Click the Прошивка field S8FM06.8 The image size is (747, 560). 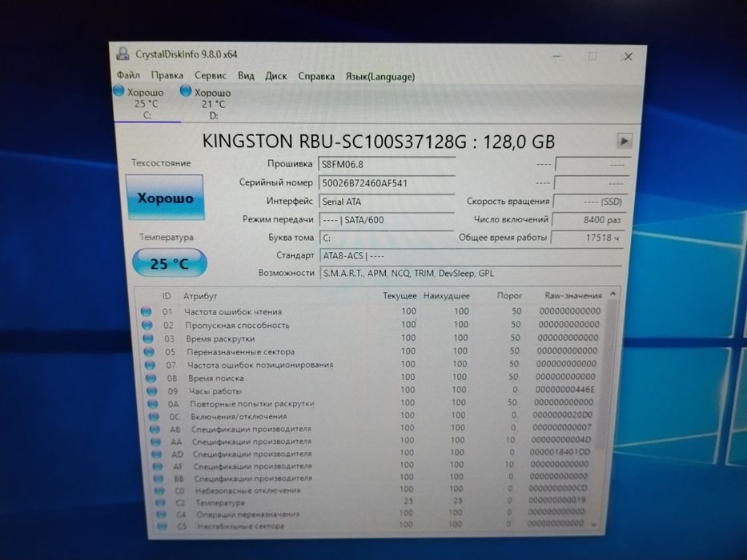[387, 164]
